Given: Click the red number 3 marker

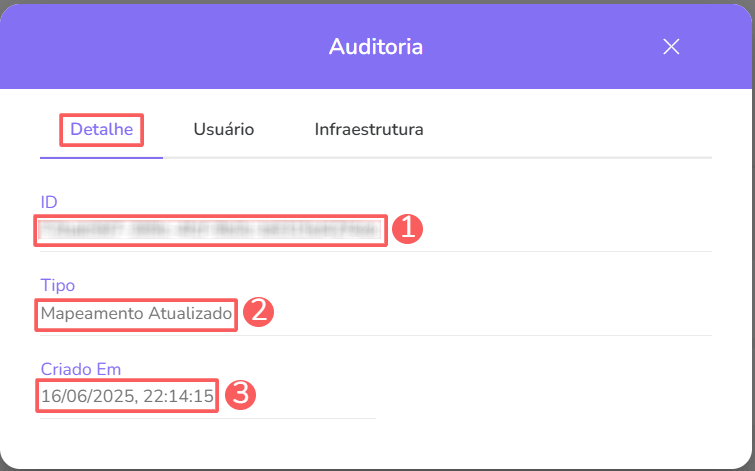Looking at the screenshot, I should coord(240,395).
